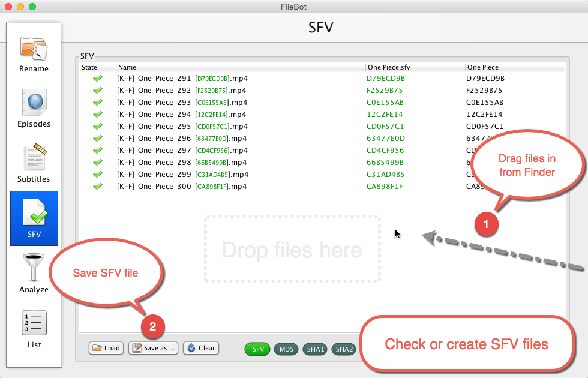The height and width of the screenshot is (378, 588).
Task: Click black checksum C0E155AB in One Piece column
Action: 485,103
